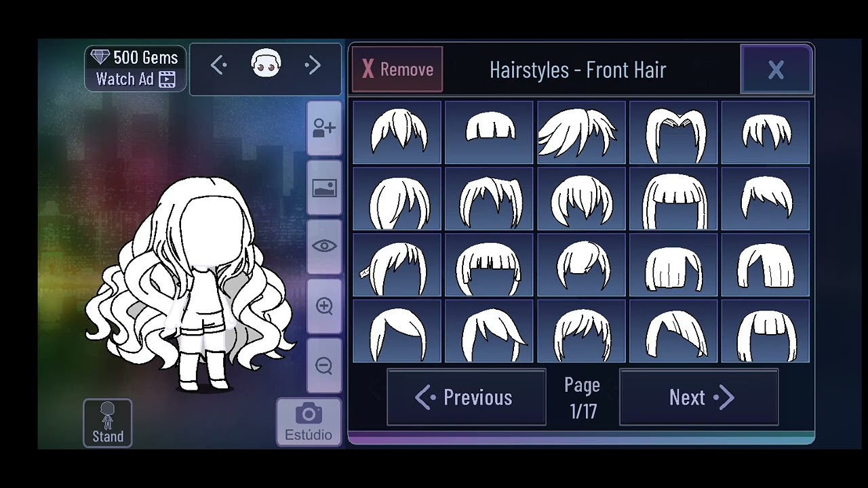The height and width of the screenshot is (488, 868).
Task: Tap the 500 Gems Watch Ad button
Action: [x=136, y=68]
